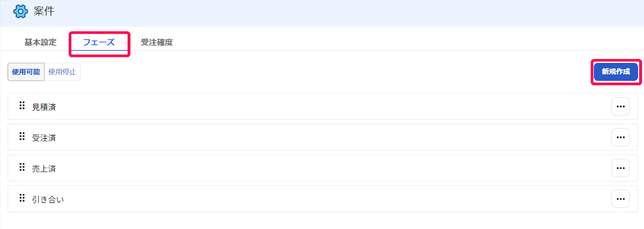Image resolution: width=644 pixels, height=229 pixels.
Task: Grab the drag handle for 受注済
Action: pos(22,136)
